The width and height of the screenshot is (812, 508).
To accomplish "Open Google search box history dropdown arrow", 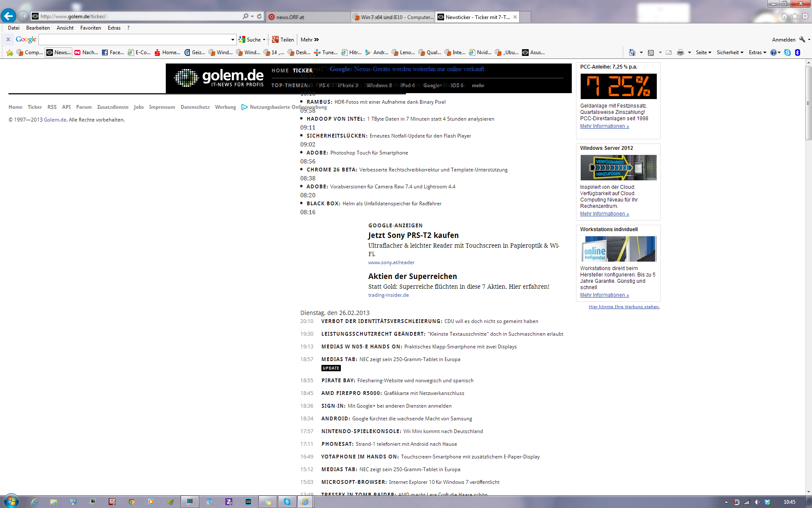I will (x=233, y=40).
